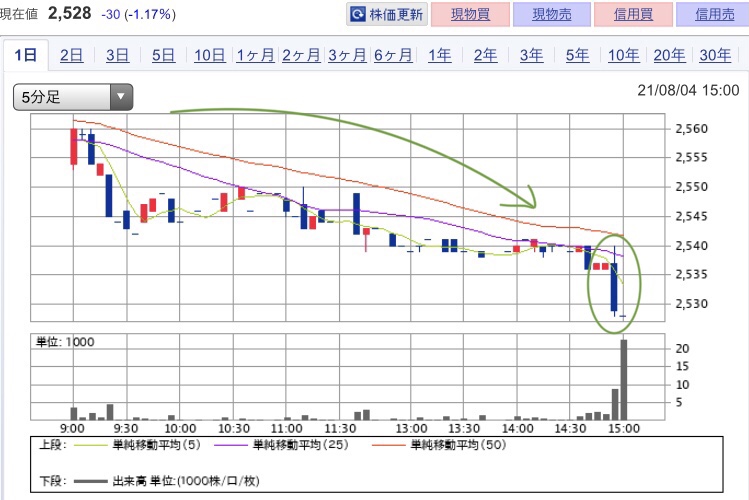Click the first red candlestick at 9:00

[74, 146]
